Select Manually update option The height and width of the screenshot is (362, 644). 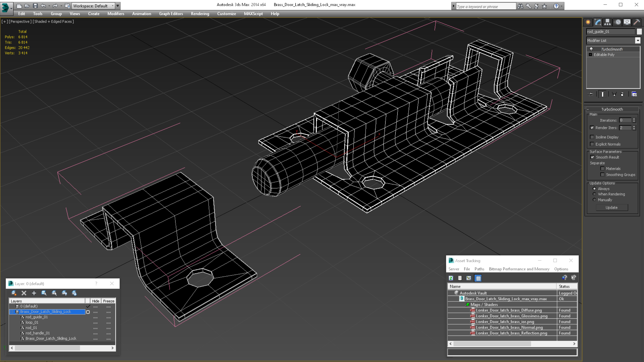pyautogui.click(x=595, y=200)
